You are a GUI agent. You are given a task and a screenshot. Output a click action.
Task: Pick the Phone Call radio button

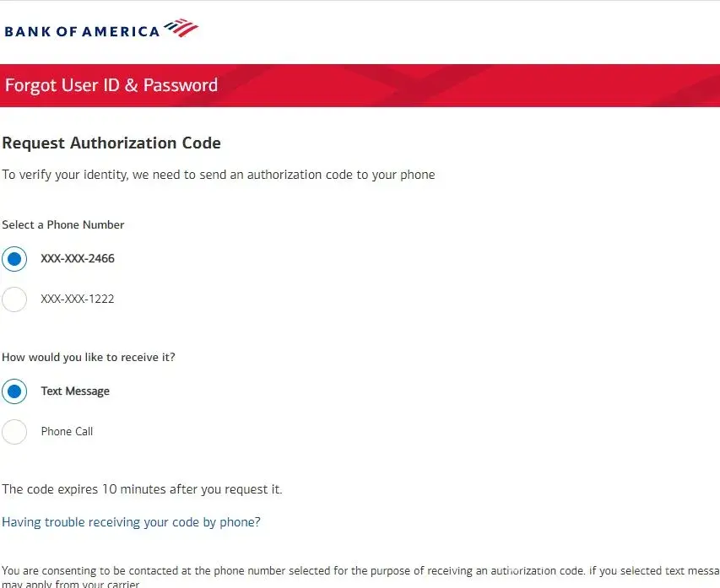coord(14,432)
